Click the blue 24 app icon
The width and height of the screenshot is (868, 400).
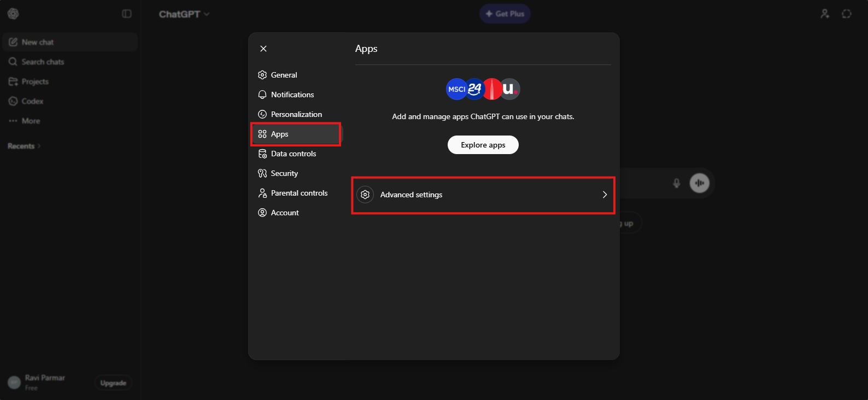[474, 89]
